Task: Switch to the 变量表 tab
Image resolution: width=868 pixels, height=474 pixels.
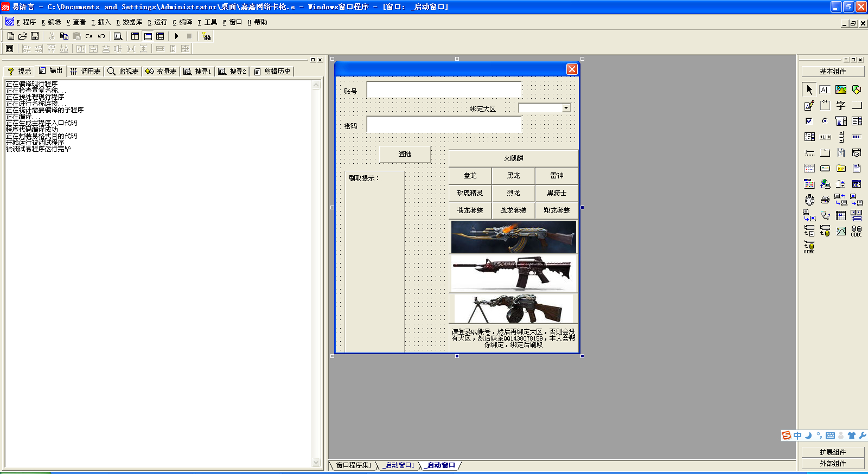Action: coord(161,72)
